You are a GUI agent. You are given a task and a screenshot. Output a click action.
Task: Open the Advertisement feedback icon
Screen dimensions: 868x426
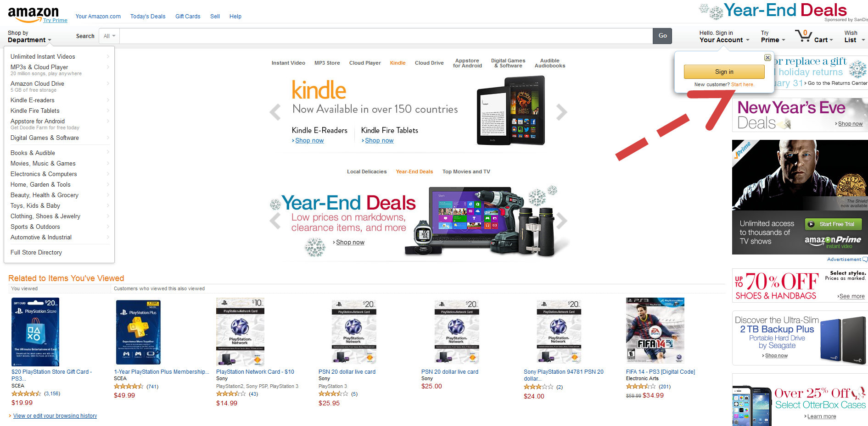point(865,260)
